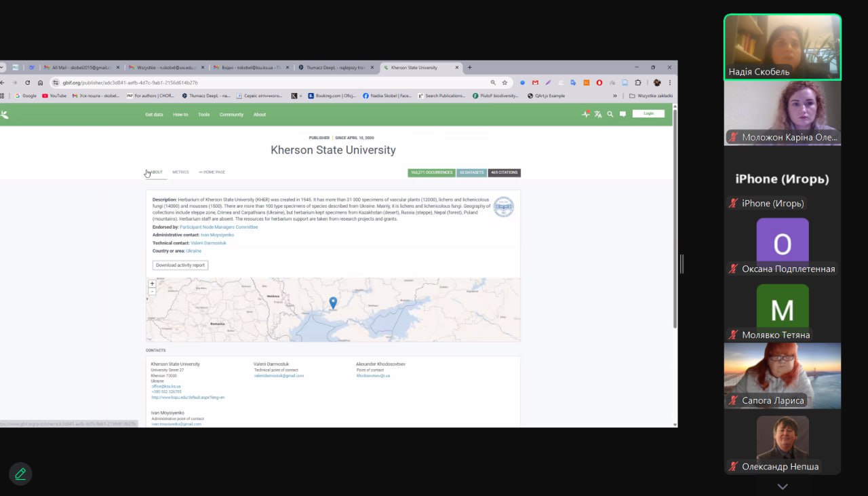Screen dimensions: 868x496
Task: Bookmark this page with the star icon
Action: pyautogui.click(x=505, y=83)
